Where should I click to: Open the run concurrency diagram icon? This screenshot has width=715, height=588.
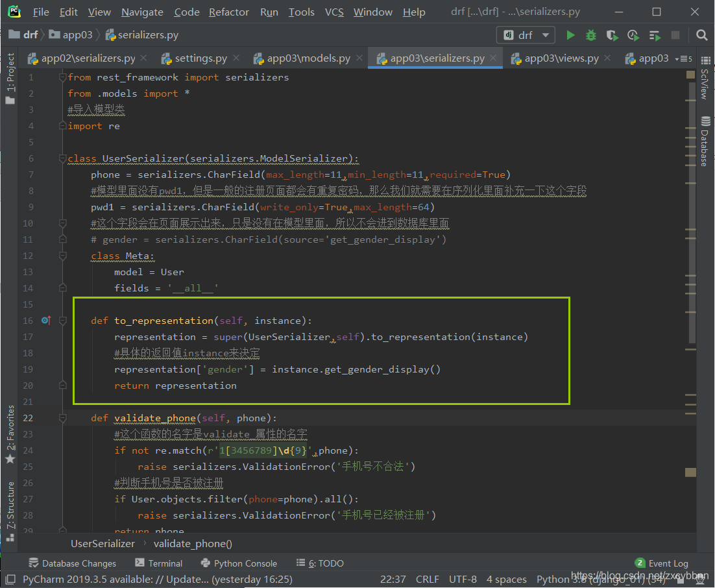(655, 35)
